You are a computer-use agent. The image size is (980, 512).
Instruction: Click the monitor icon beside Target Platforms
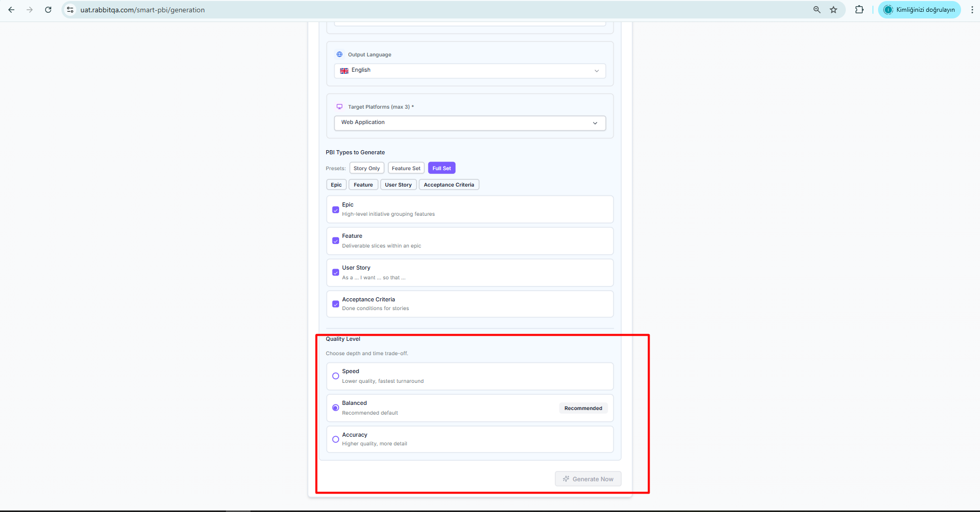(339, 107)
